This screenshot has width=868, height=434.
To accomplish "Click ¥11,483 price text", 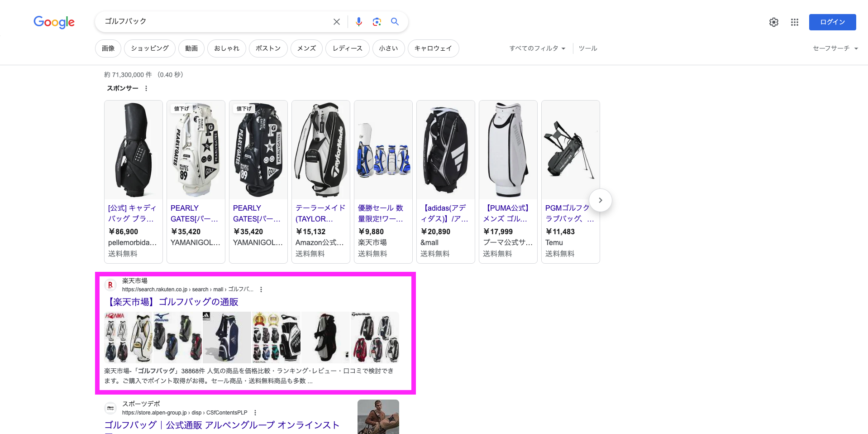I will coord(560,231).
